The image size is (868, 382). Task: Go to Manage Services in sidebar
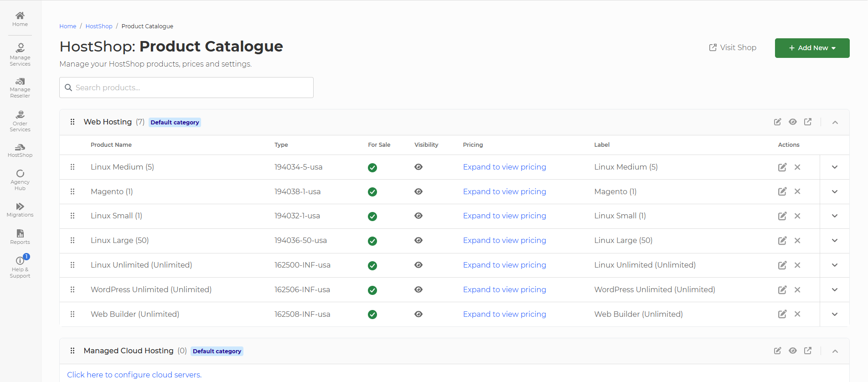pos(20,54)
